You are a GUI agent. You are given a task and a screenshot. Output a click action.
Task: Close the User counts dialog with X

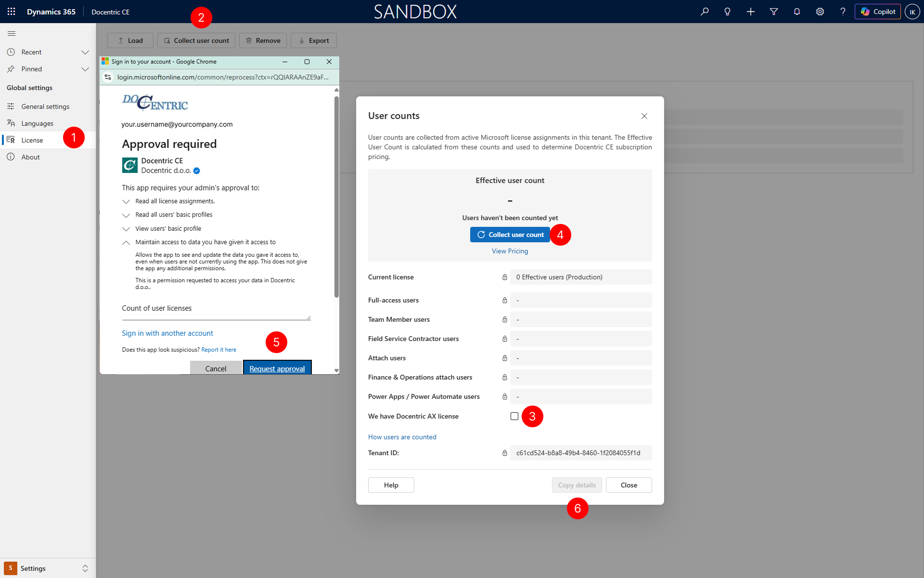644,116
